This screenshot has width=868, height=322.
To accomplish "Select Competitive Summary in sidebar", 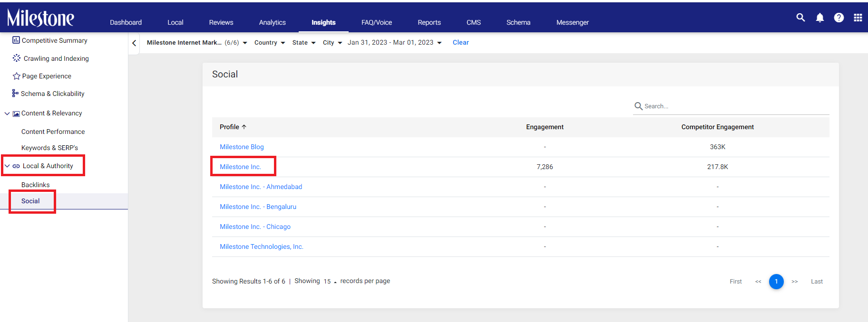I will click(55, 40).
